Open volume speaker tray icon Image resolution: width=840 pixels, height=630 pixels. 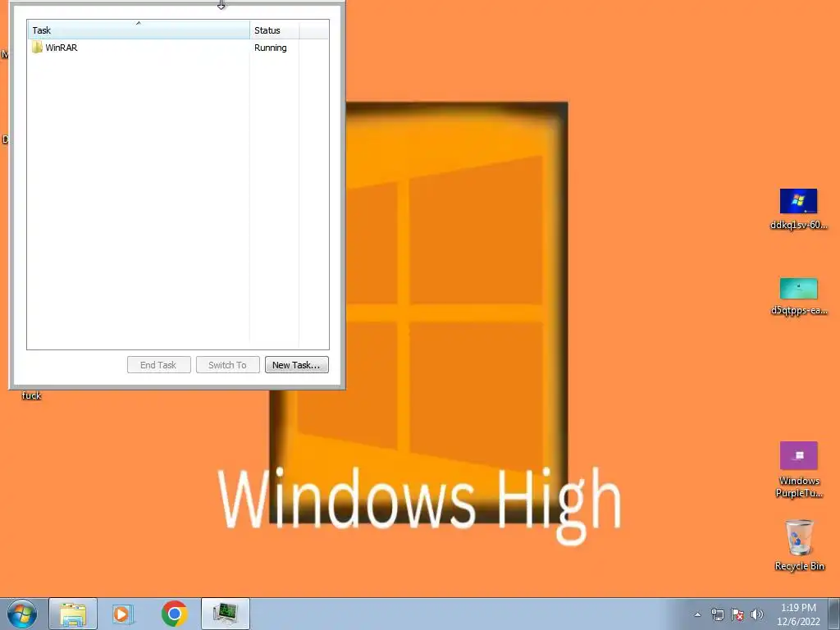[756, 614]
